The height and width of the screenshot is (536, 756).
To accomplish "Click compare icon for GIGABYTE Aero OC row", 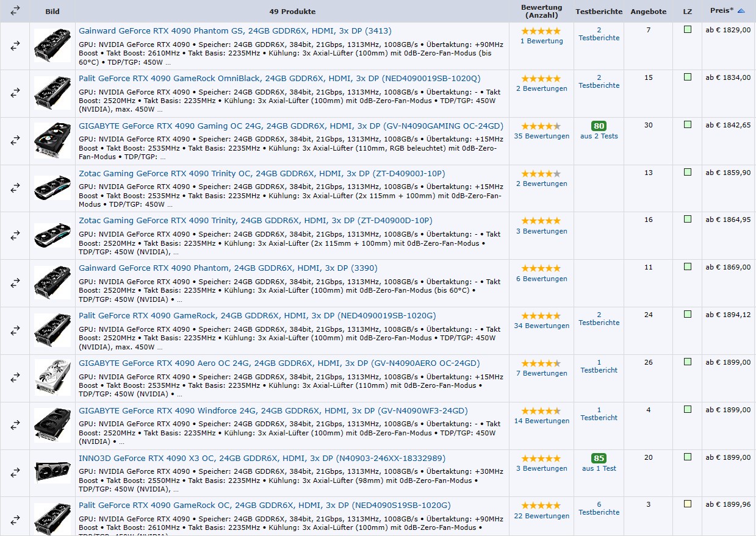I will pyautogui.click(x=15, y=377).
